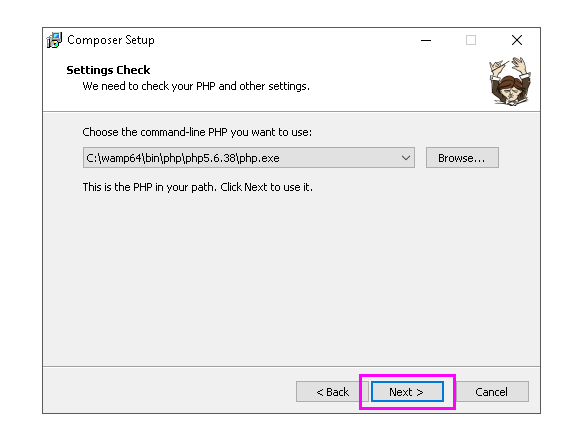Go to previous step with < Back
This screenshot has width=587, height=444.
332,392
